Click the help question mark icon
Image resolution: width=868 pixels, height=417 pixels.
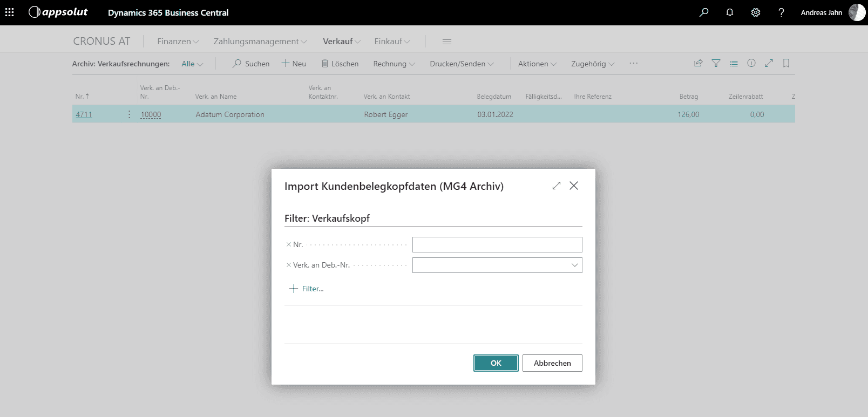(781, 12)
